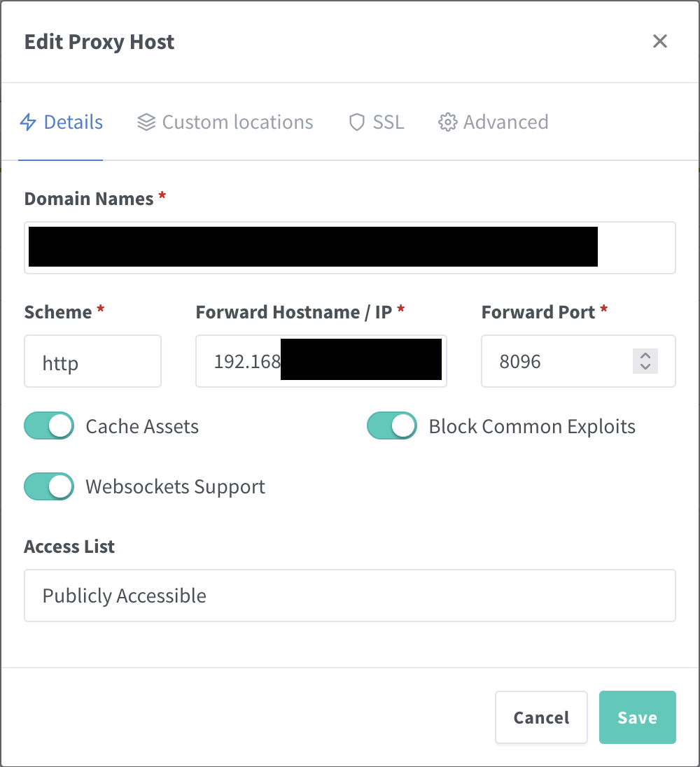Toggle Websockets Support off
This screenshot has width=700, height=767.
pyautogui.click(x=49, y=486)
